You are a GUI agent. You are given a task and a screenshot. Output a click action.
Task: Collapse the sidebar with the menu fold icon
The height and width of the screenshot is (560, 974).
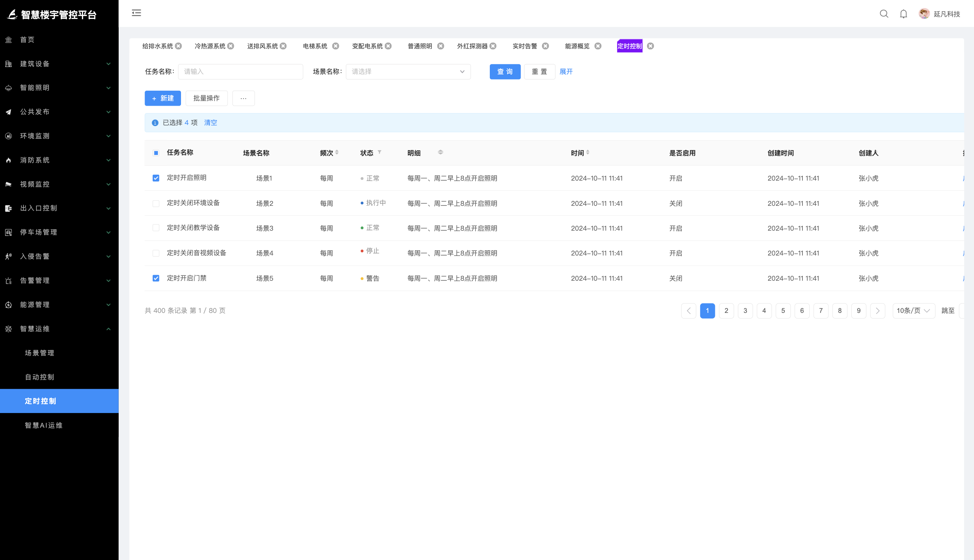(x=136, y=13)
